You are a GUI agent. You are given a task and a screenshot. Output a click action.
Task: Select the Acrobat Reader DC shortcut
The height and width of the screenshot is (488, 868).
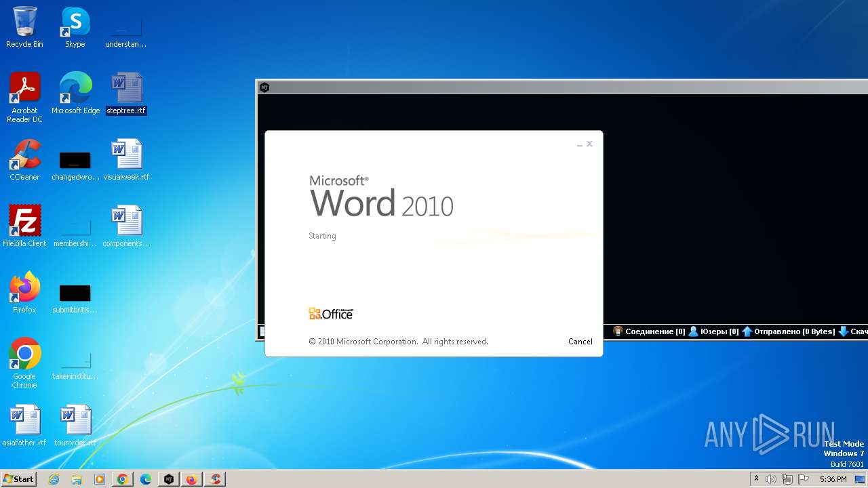tap(24, 98)
